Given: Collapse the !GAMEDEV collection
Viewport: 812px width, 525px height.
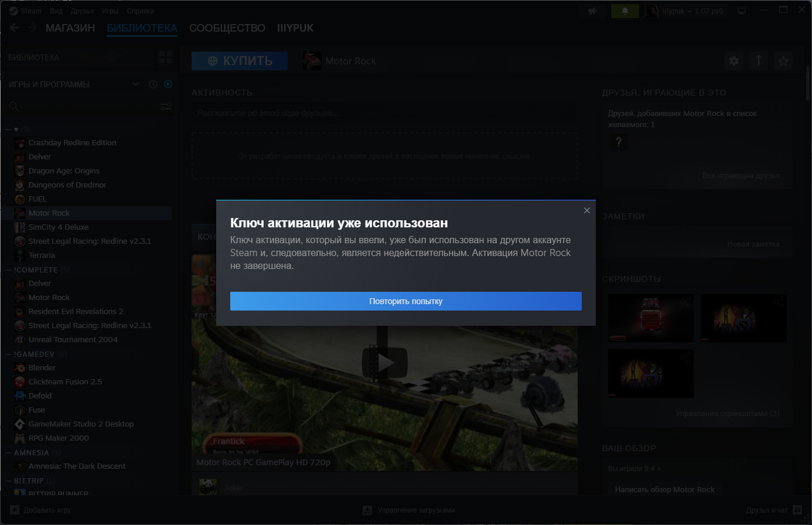Looking at the screenshot, I should point(9,354).
